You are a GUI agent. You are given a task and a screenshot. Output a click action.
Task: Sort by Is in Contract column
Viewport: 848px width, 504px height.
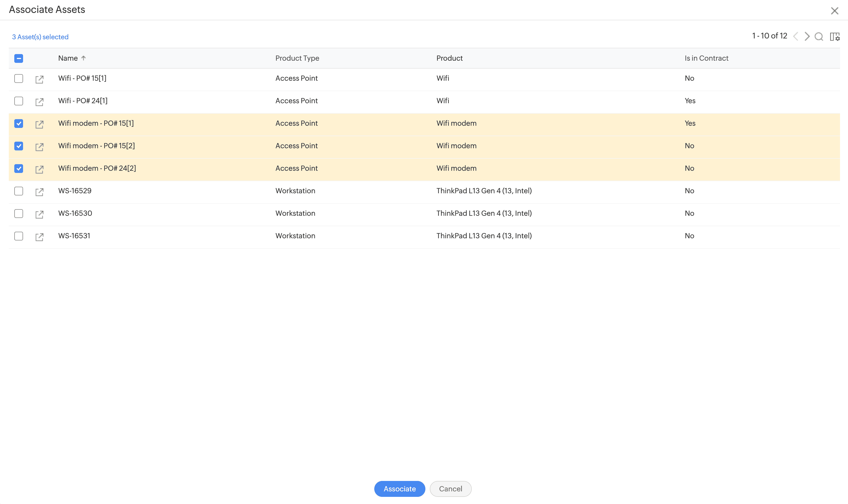pyautogui.click(x=706, y=58)
